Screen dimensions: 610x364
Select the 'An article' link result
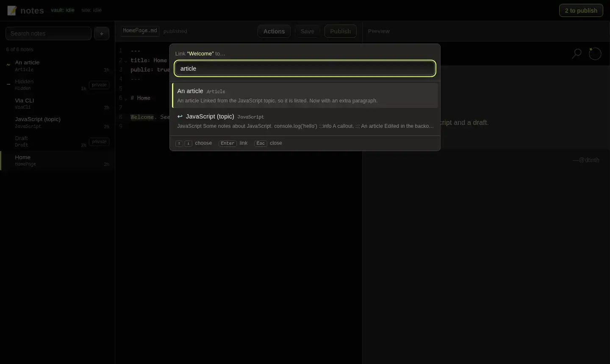coord(305,96)
